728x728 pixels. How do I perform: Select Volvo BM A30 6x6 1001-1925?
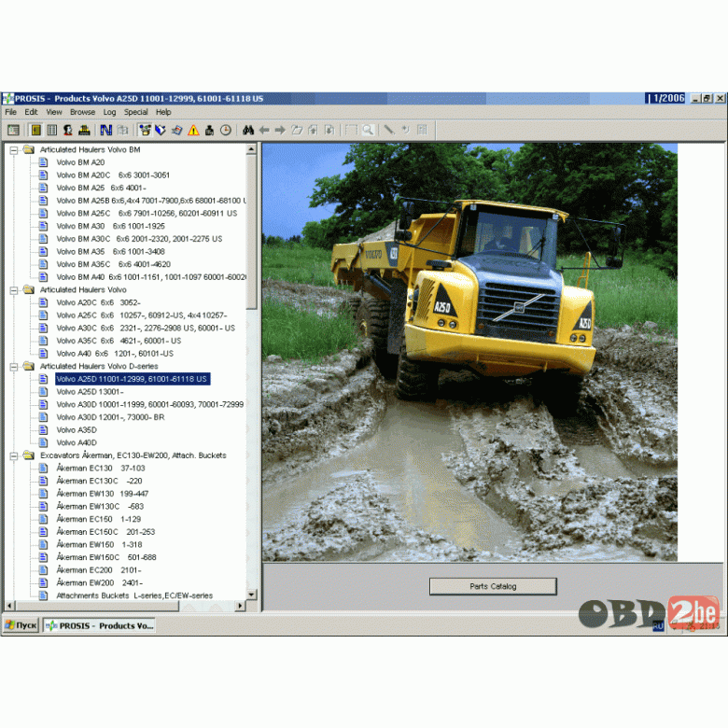tap(110, 226)
